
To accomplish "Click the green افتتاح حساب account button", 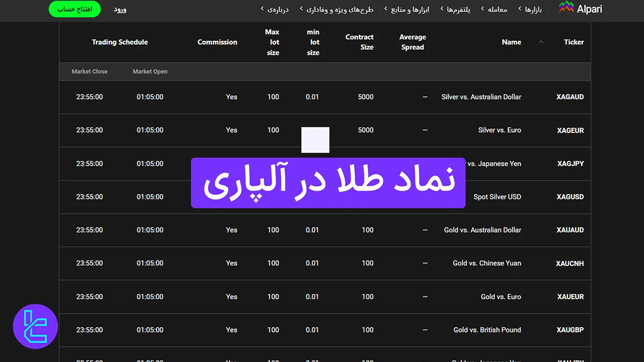I will click(75, 9).
